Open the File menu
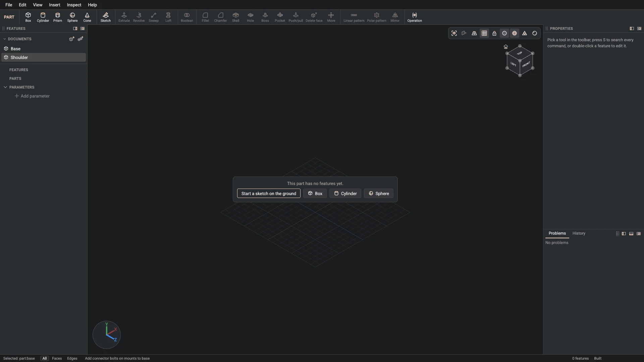 pyautogui.click(x=9, y=5)
